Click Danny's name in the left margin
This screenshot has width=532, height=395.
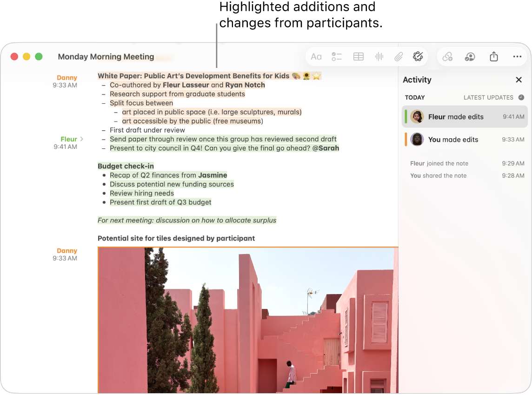[x=67, y=77]
